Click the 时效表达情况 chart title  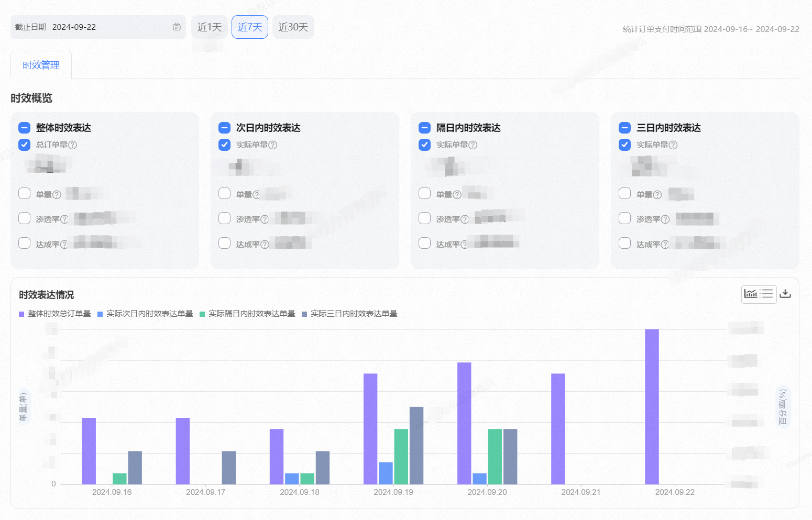(x=47, y=295)
